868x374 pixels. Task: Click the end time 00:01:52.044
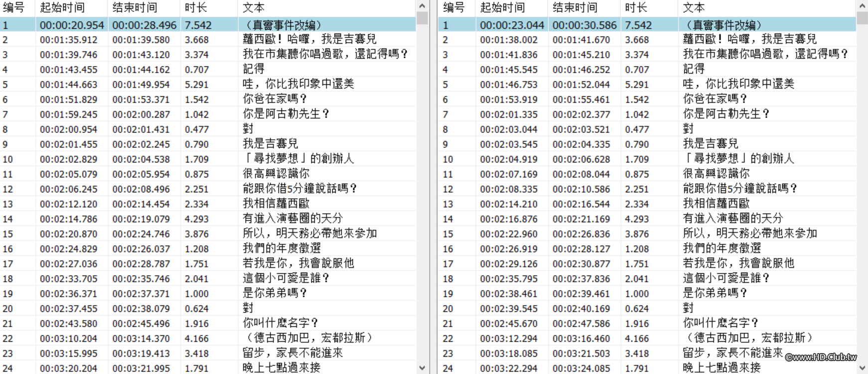click(581, 85)
